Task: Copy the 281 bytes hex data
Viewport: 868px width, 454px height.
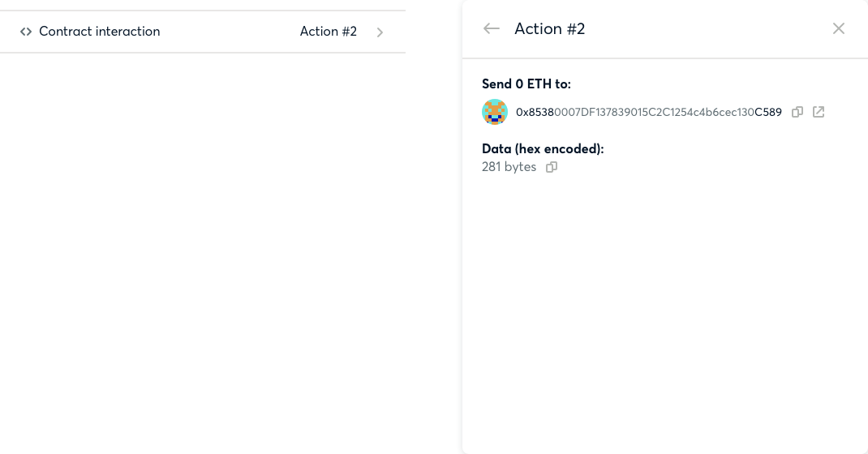Action: [x=552, y=167]
